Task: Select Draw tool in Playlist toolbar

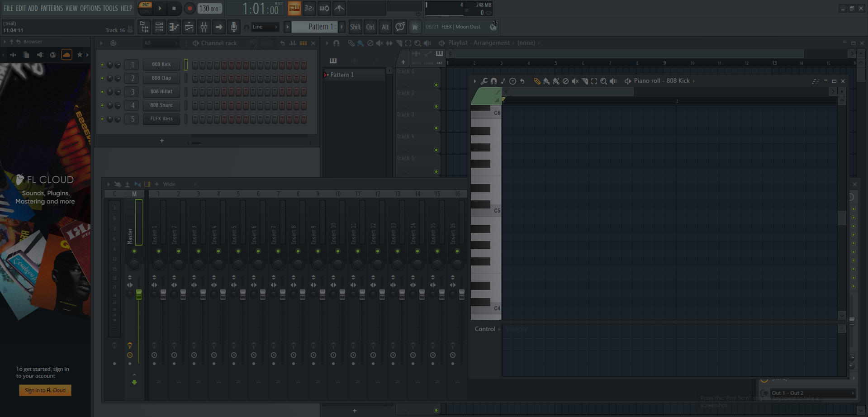Action: 351,43
